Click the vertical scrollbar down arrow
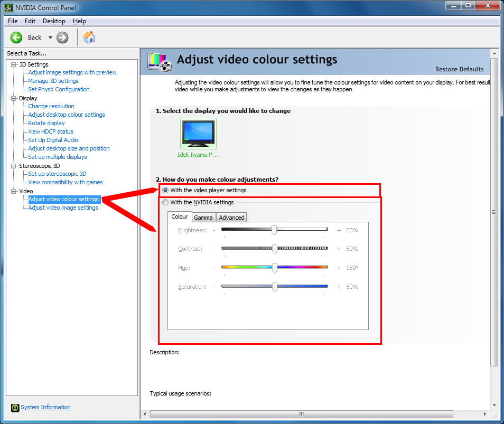The height and width of the screenshot is (424, 504). [494, 406]
